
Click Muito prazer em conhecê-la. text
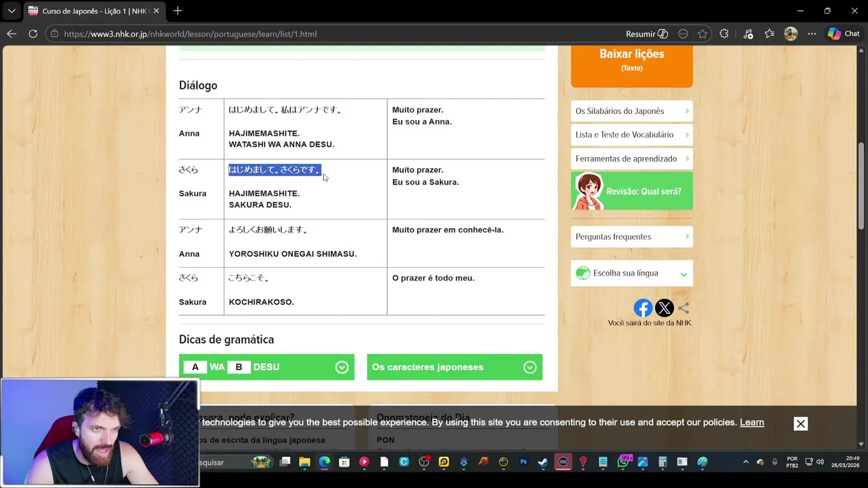(448, 230)
